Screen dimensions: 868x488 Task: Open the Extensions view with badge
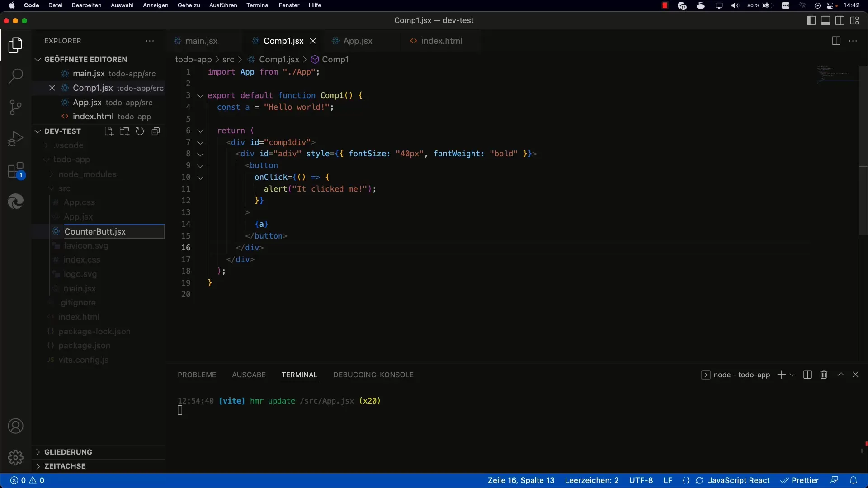tap(15, 171)
